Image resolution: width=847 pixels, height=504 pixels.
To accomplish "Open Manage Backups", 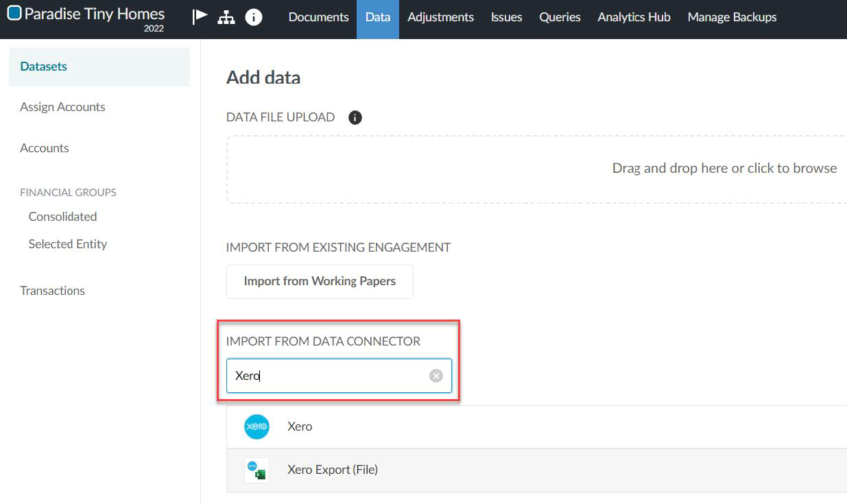I will coord(732,17).
